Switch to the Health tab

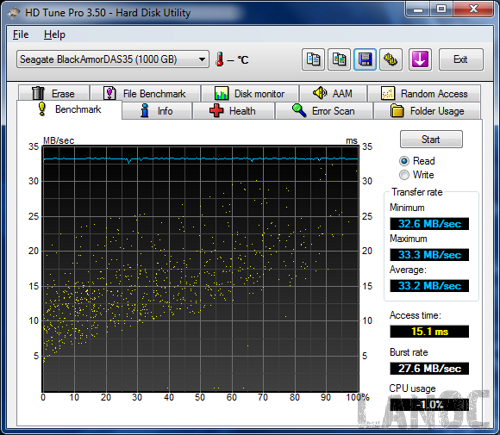pyautogui.click(x=234, y=111)
